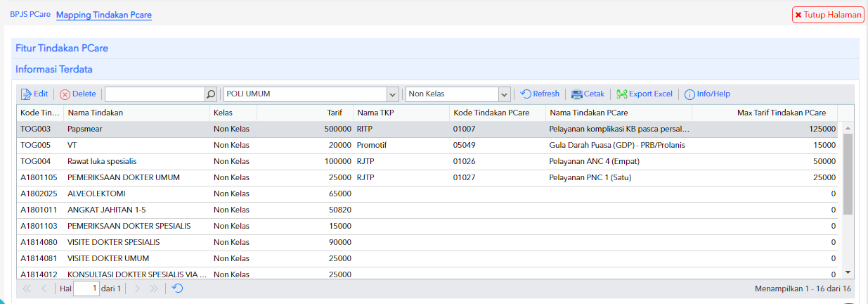868x304 pixels.
Task: Click Promotif TKP cell
Action: click(x=401, y=146)
